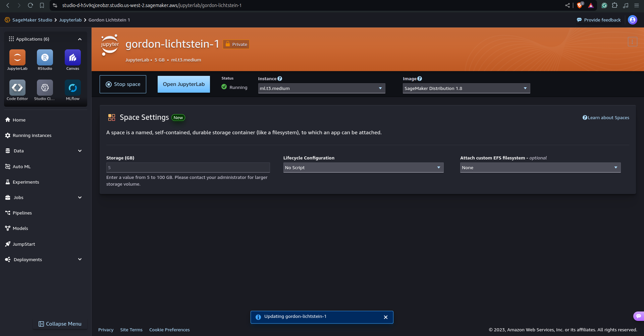Launch the RStudio application icon
This screenshot has width=644, height=336.
point(45,57)
